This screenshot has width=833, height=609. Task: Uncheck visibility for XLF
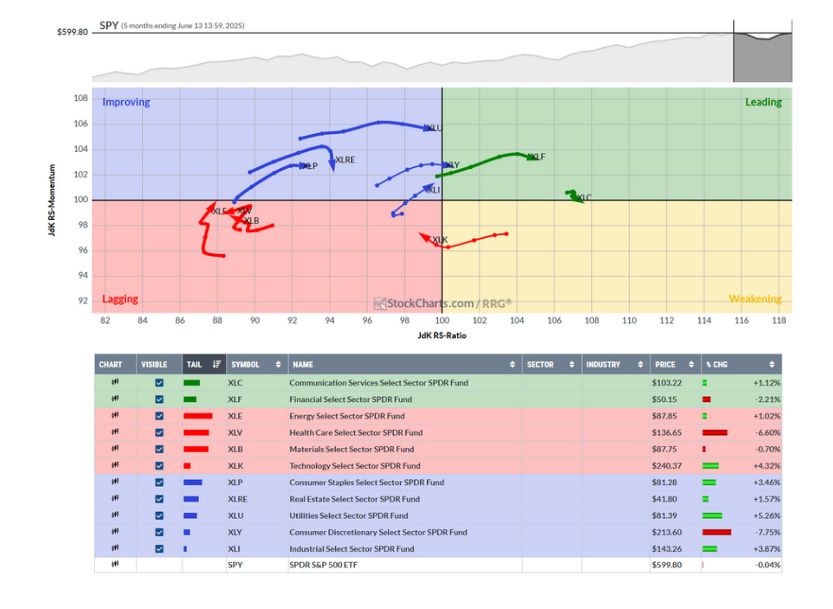(159, 399)
